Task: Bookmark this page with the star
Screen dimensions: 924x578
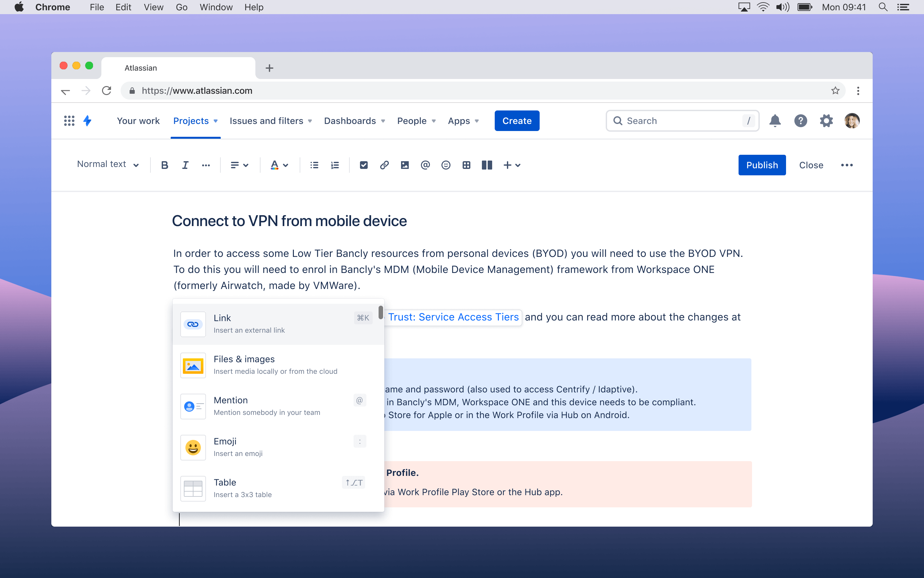Action: (x=835, y=91)
